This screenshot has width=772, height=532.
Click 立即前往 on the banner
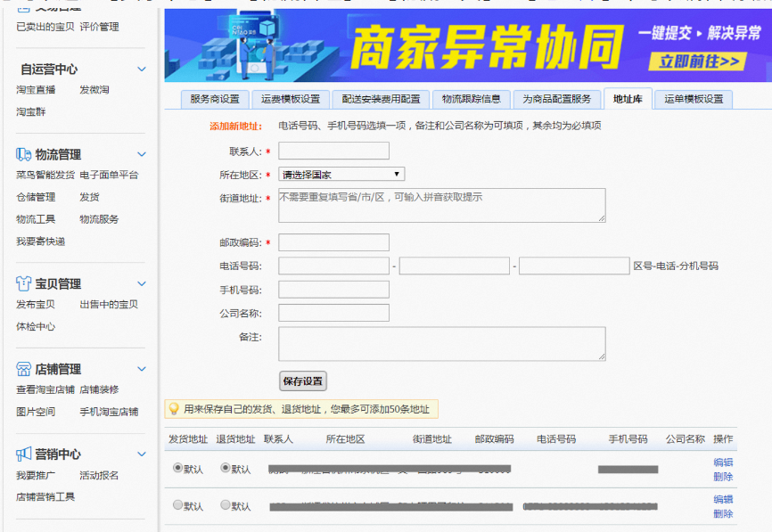pyautogui.click(x=698, y=61)
